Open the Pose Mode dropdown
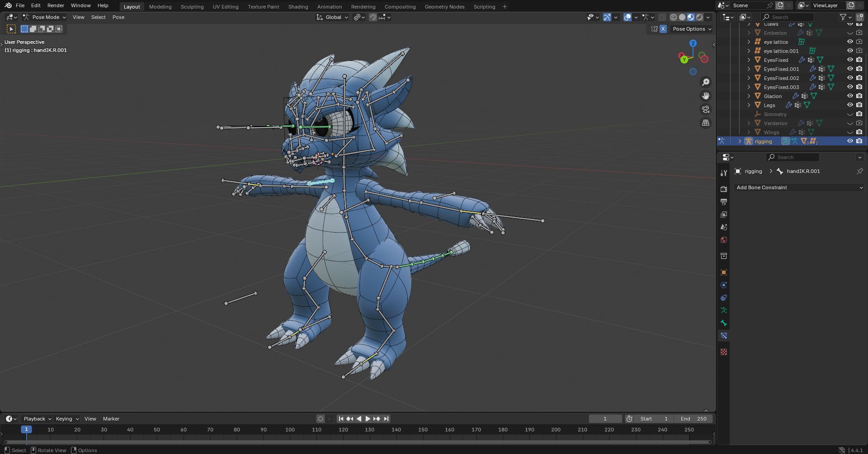Screen dimensions: 868x454 tap(44, 17)
